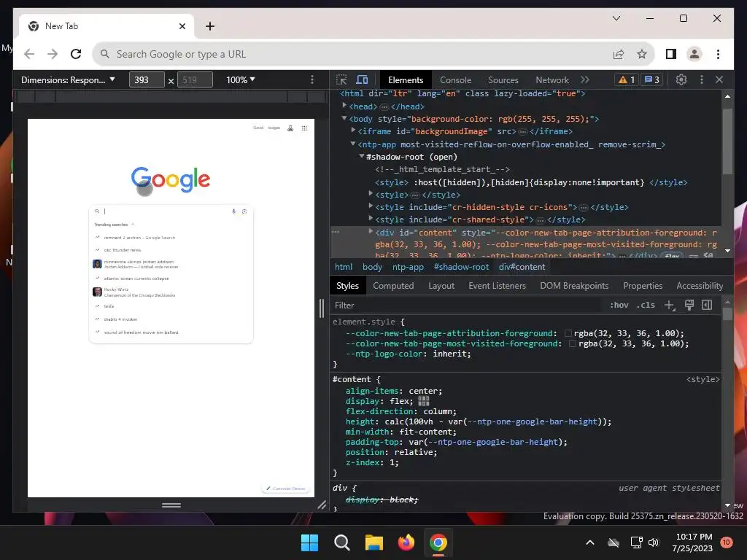747x560 pixels.
Task: Share this page icon in address bar
Action: (x=619, y=54)
